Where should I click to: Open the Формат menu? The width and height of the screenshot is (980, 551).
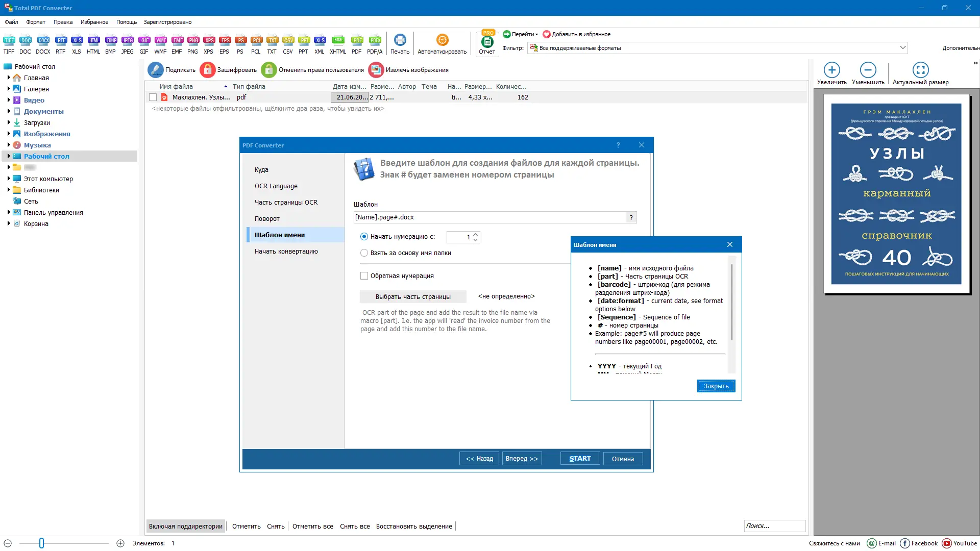36,22
